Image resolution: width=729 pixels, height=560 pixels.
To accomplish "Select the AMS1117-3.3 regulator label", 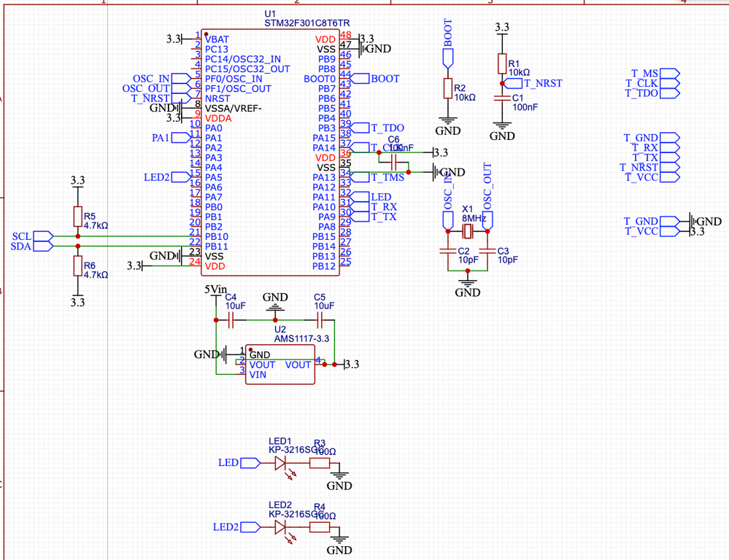I will click(x=301, y=338).
